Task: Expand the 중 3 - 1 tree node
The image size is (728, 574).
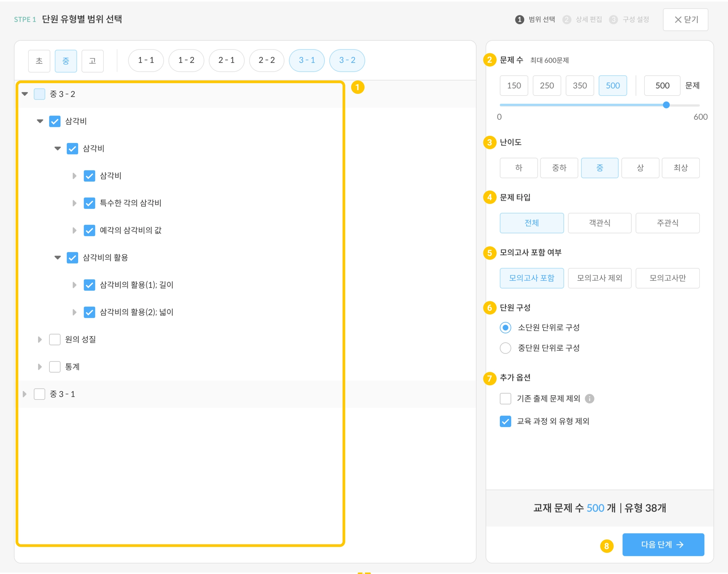Action: tap(25, 394)
